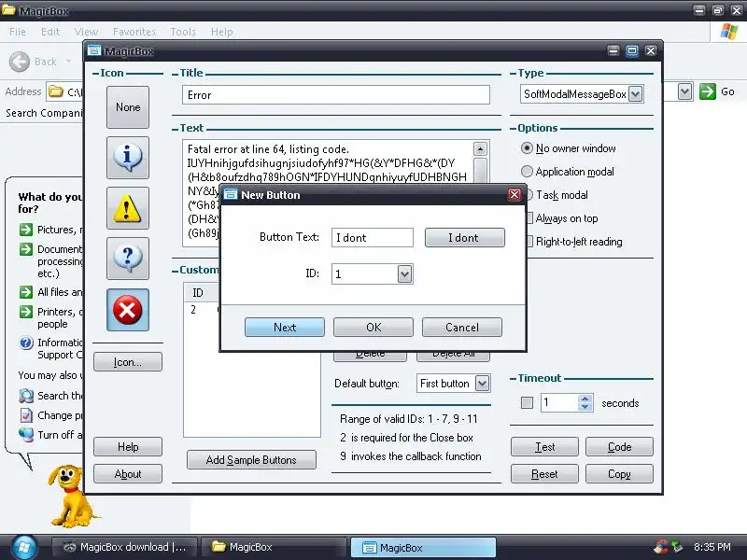Viewport: 747px width, 560px height.
Task: Click the Test button
Action: coord(544,447)
